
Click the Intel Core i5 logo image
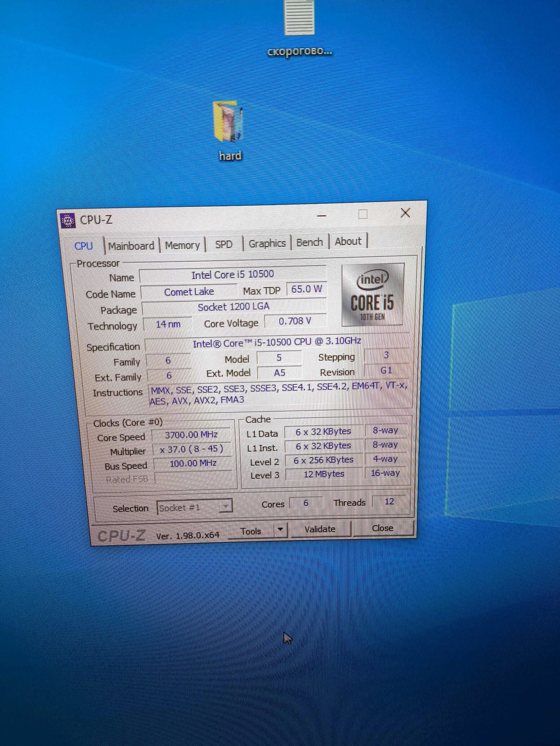[x=373, y=295]
